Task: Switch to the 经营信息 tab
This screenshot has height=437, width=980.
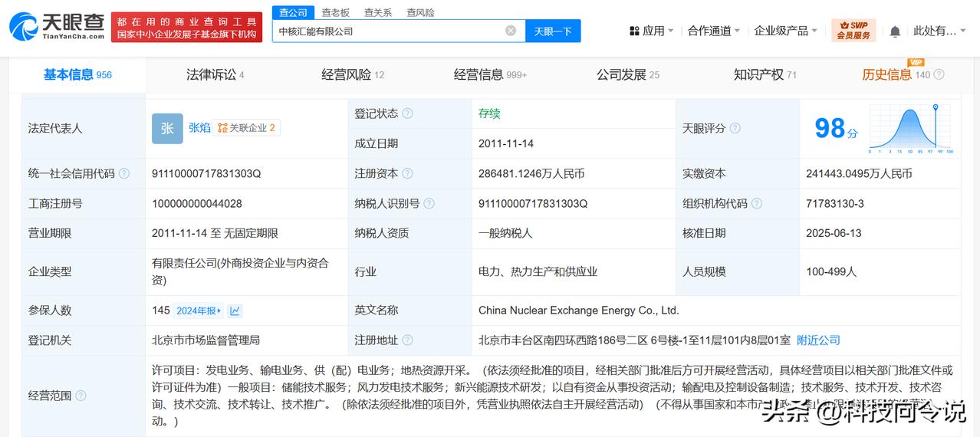Action: (491, 75)
